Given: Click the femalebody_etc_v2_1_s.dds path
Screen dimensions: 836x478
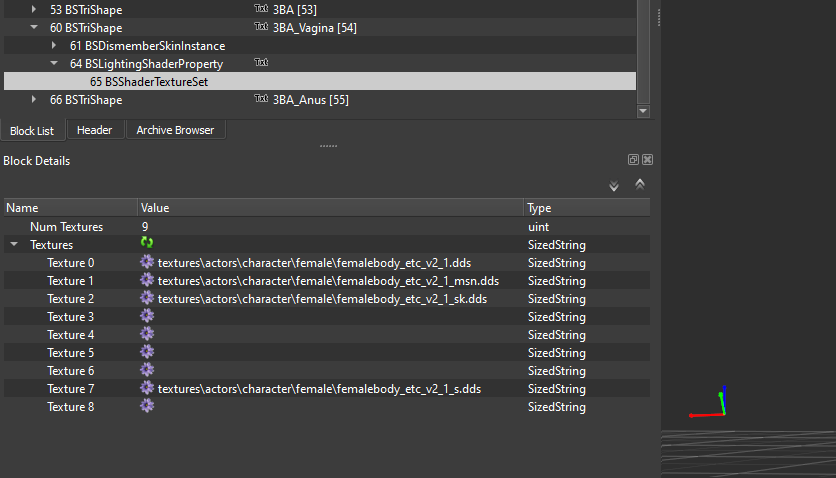Looking at the screenshot, I should 319,389.
